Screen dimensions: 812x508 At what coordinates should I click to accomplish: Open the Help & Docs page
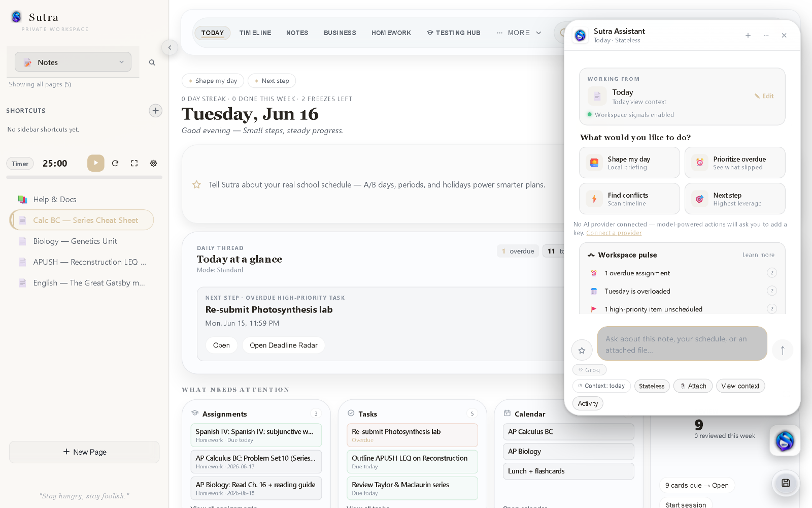click(x=82, y=199)
